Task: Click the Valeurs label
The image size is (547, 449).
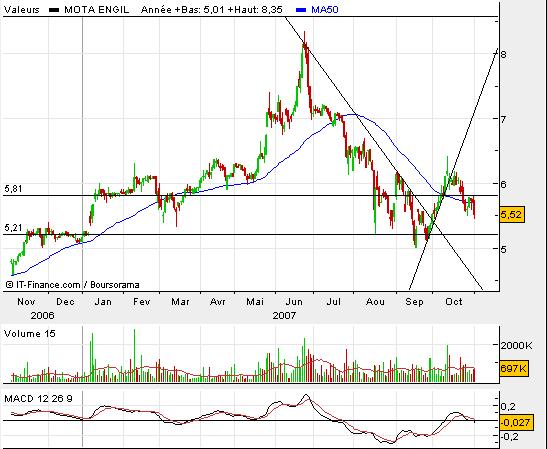Action: tap(22, 9)
